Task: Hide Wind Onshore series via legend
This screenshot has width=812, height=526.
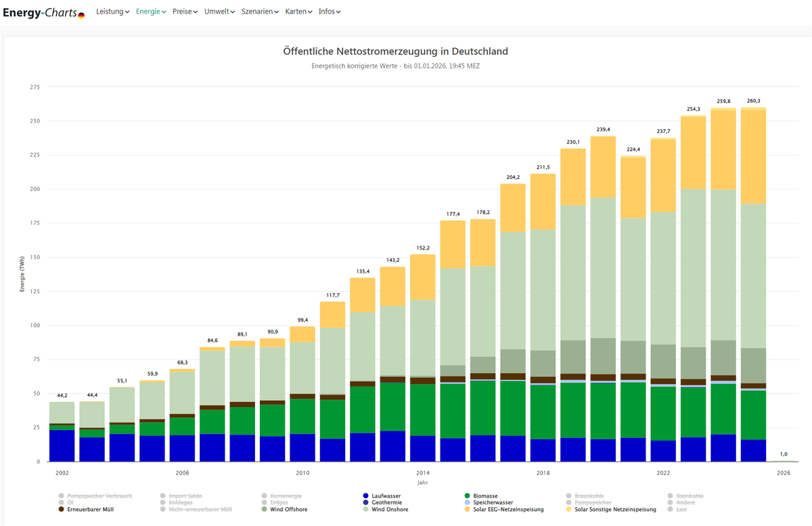Action: point(385,509)
